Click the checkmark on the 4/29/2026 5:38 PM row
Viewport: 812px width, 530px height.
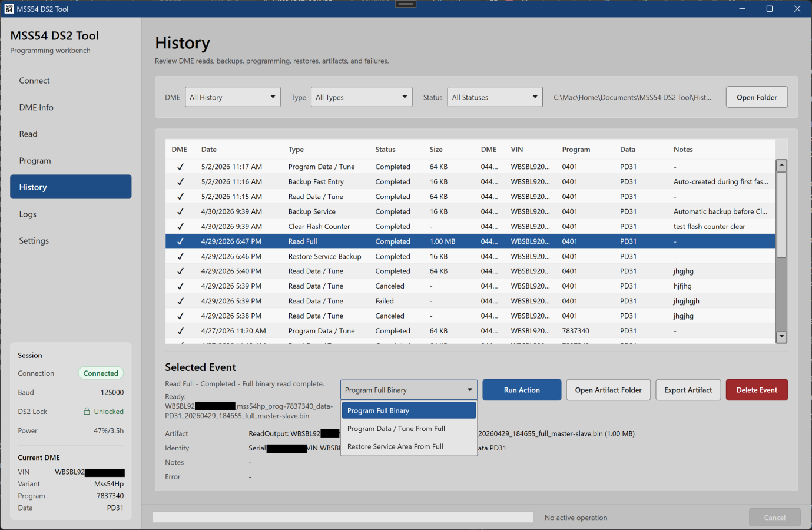pyautogui.click(x=180, y=316)
